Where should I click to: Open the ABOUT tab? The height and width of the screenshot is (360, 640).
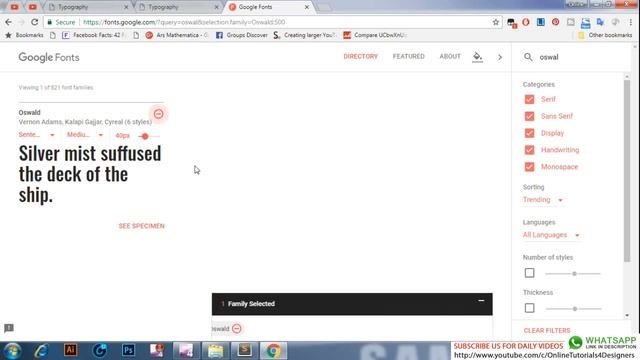(450, 56)
